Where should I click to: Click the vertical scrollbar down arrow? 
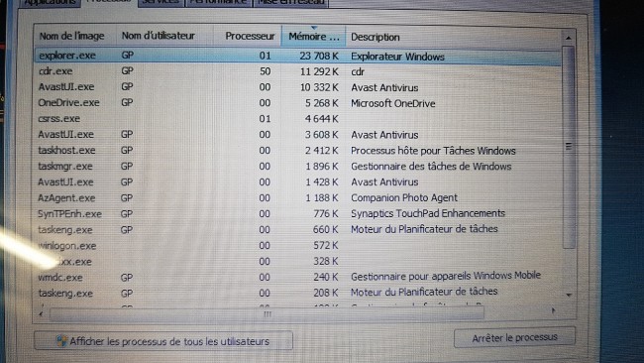click(x=569, y=295)
